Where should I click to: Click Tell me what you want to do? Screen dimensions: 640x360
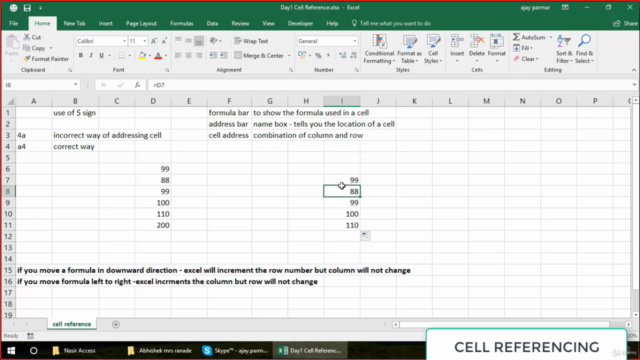tap(391, 24)
